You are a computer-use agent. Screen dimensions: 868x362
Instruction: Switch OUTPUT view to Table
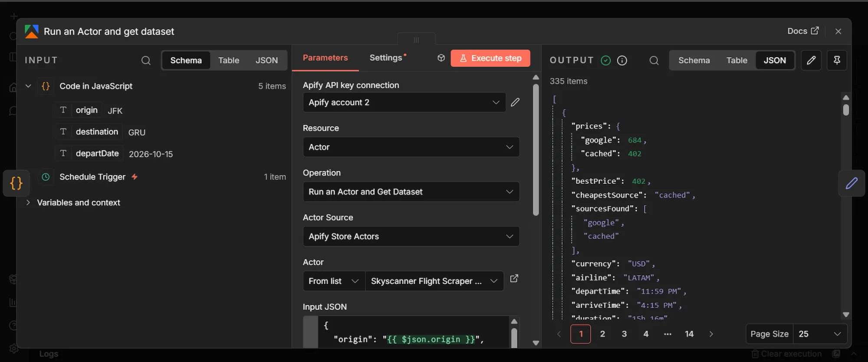pos(736,60)
